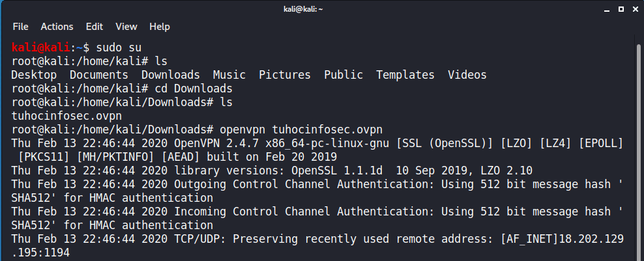Screen dimensions: 644x261
Task: Open the Actions menu
Action: coord(57,27)
